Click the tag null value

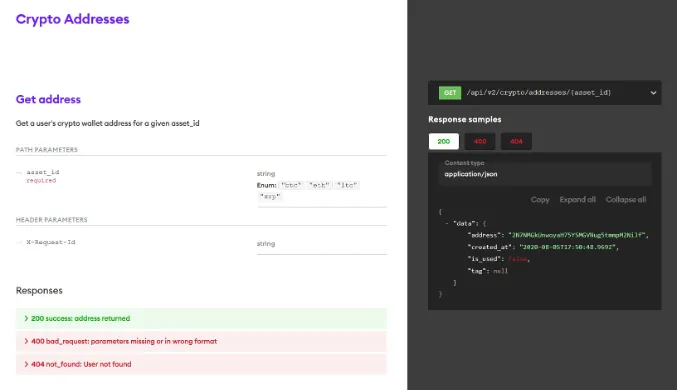pos(500,271)
